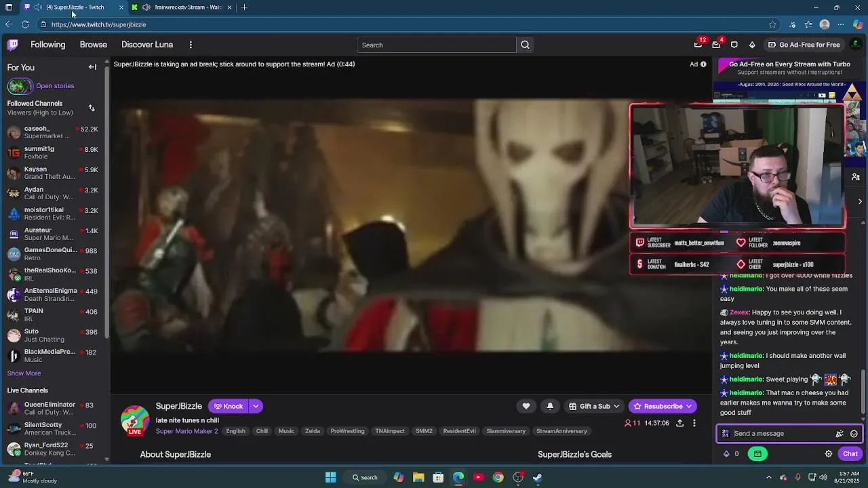868x488 pixels.
Task: Click the SuperJBizzle channel avatar
Action: click(x=135, y=420)
